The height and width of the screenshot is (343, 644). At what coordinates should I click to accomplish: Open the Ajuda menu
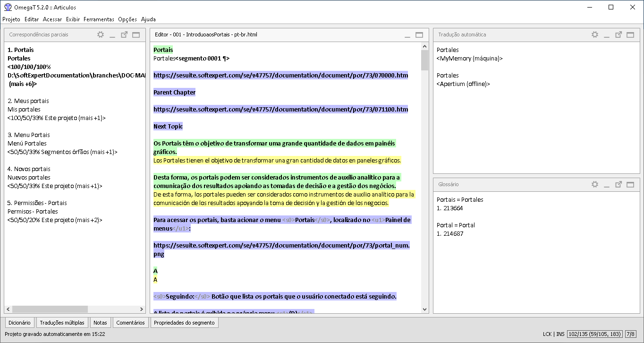click(148, 19)
